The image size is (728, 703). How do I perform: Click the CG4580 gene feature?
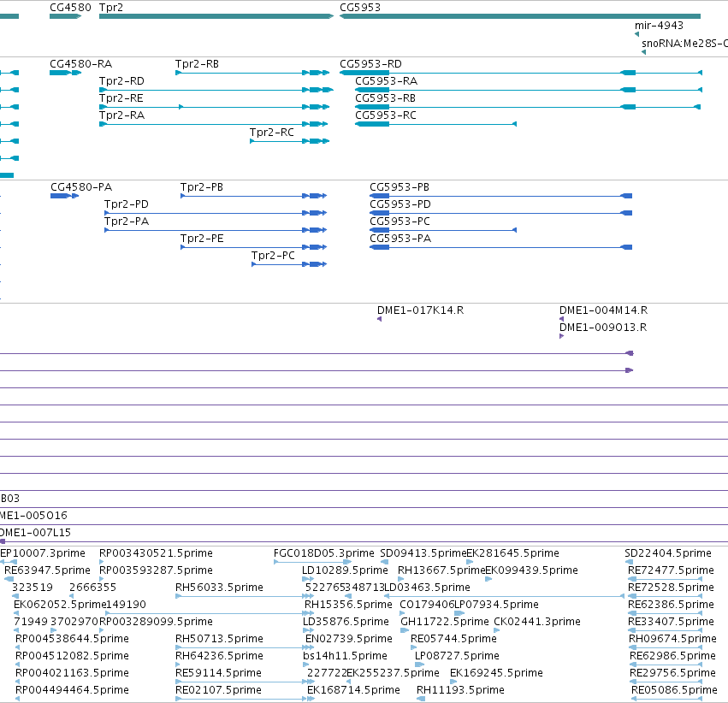(66, 16)
